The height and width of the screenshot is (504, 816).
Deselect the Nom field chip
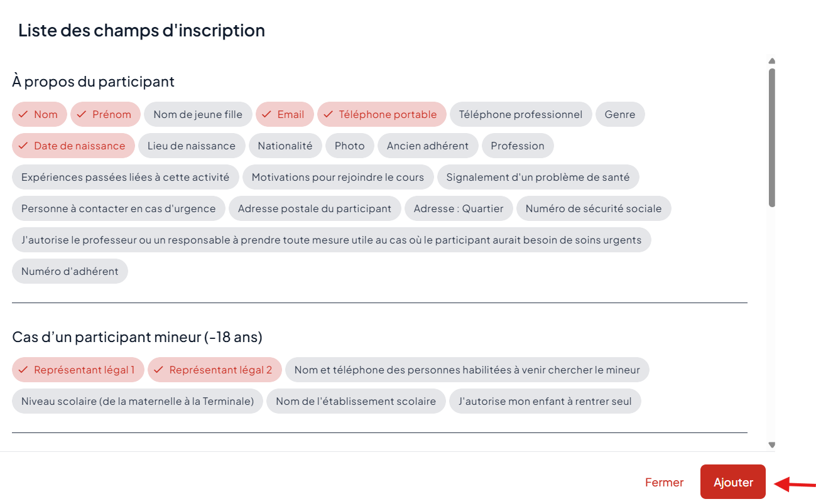pos(39,114)
